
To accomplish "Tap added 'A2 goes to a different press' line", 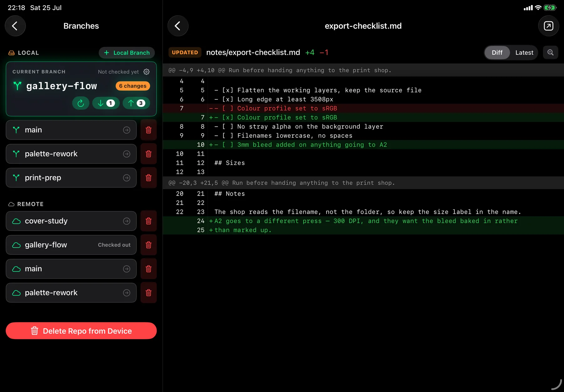I will point(363,221).
